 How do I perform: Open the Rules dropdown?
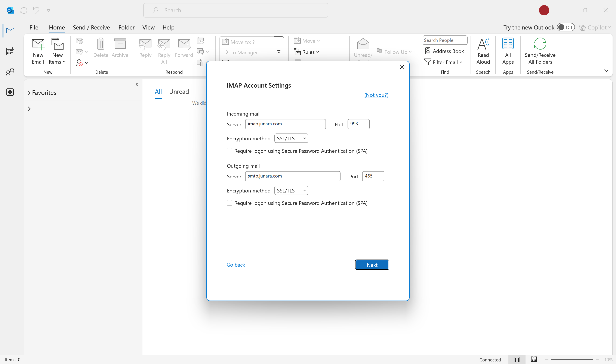(x=307, y=52)
